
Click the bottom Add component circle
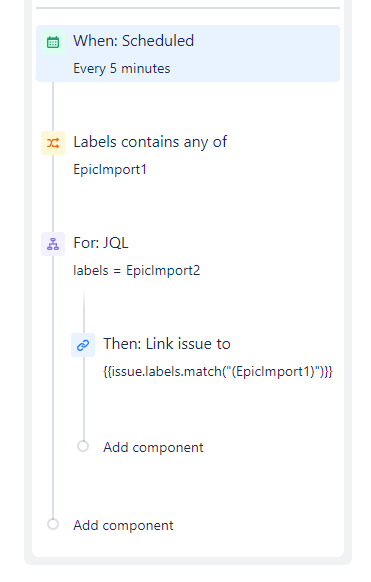pos(53,524)
